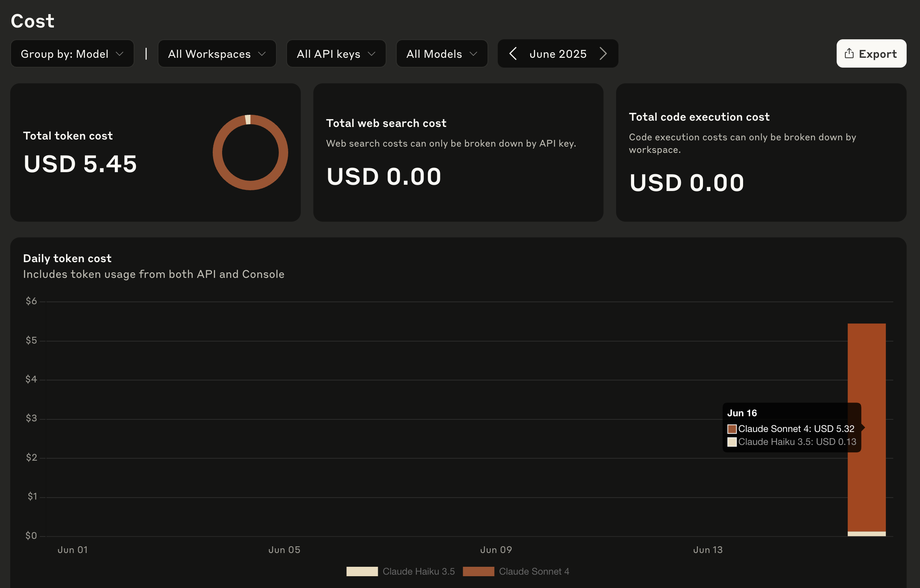
Task: Click the Claude Haiku 3.5 legend swatch
Action: [362, 571]
